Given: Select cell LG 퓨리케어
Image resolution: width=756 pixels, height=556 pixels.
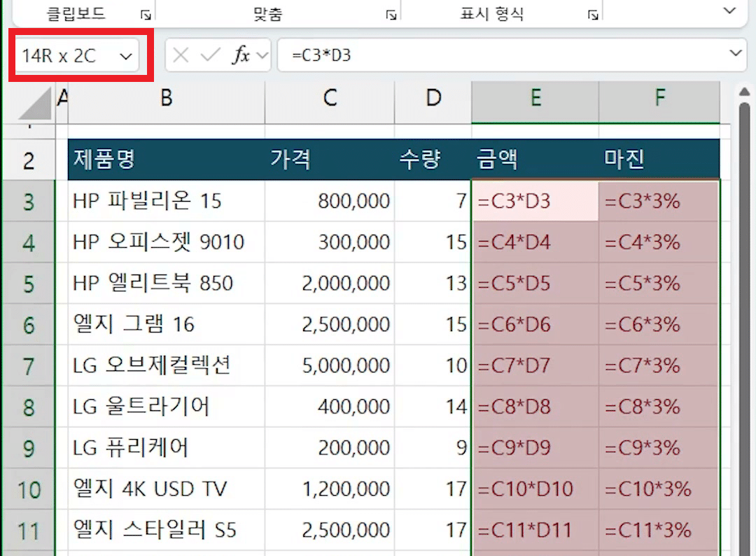Looking at the screenshot, I should coord(167,448).
